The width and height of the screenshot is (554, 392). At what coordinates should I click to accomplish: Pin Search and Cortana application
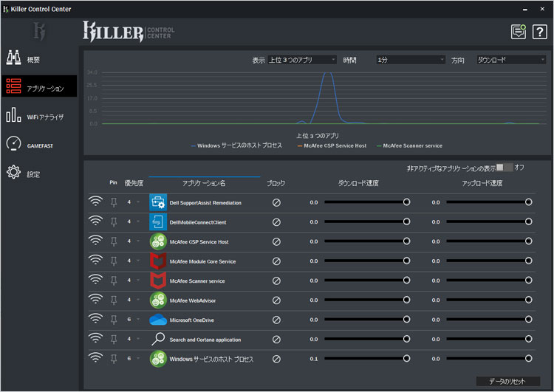[x=114, y=339]
